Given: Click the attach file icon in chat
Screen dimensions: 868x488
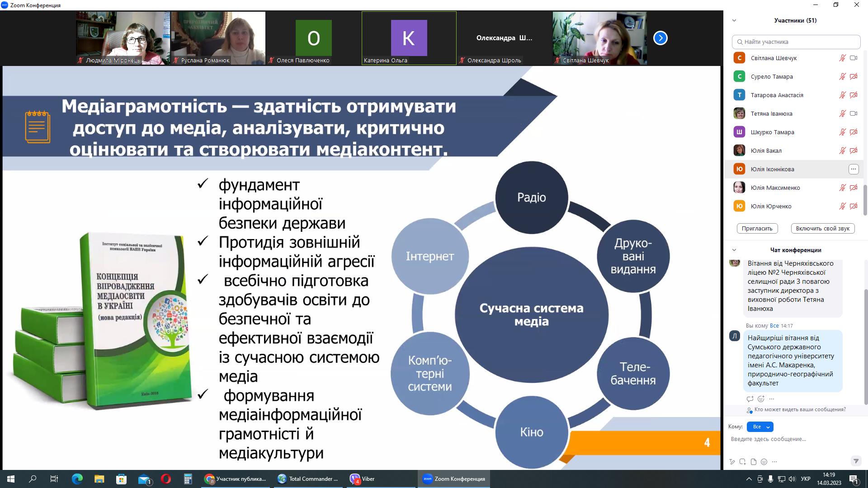Looking at the screenshot, I should [x=754, y=462].
